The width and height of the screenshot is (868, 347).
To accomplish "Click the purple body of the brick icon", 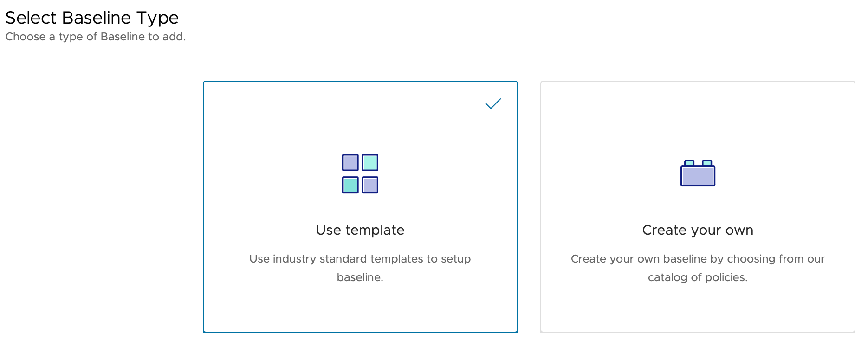I will coord(698,177).
